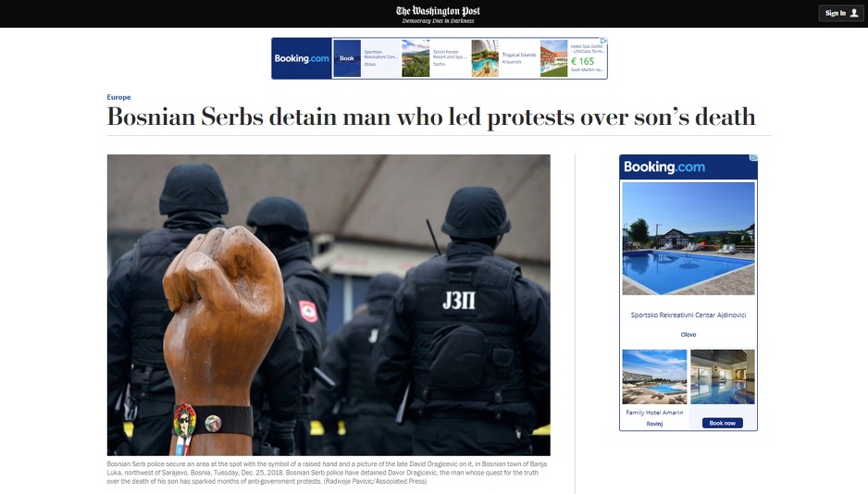Open the Sign In account button

click(x=841, y=13)
